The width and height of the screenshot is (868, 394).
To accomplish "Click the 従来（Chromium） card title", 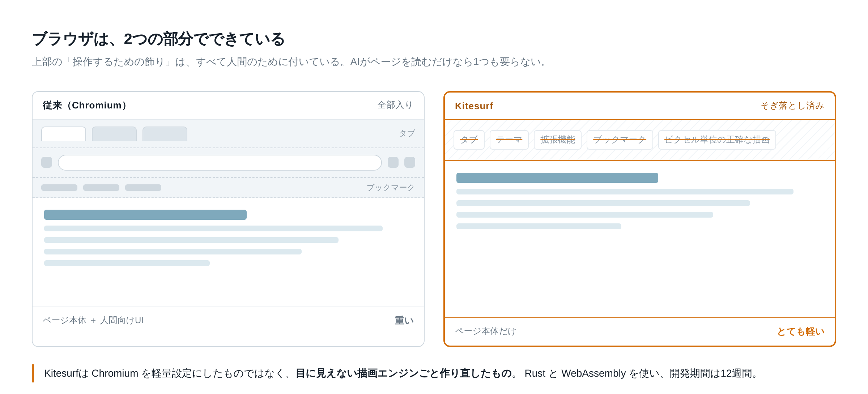I will pyautogui.click(x=85, y=105).
